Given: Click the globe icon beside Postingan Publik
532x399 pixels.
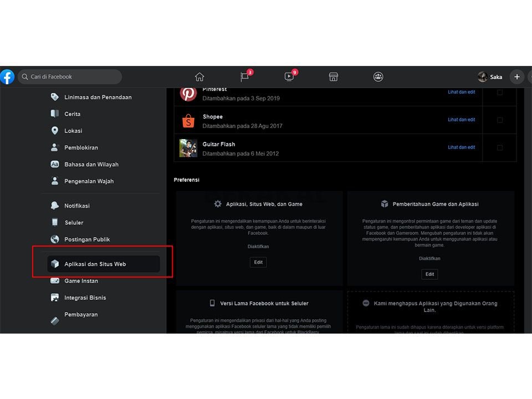Looking at the screenshot, I should pyautogui.click(x=55, y=239).
